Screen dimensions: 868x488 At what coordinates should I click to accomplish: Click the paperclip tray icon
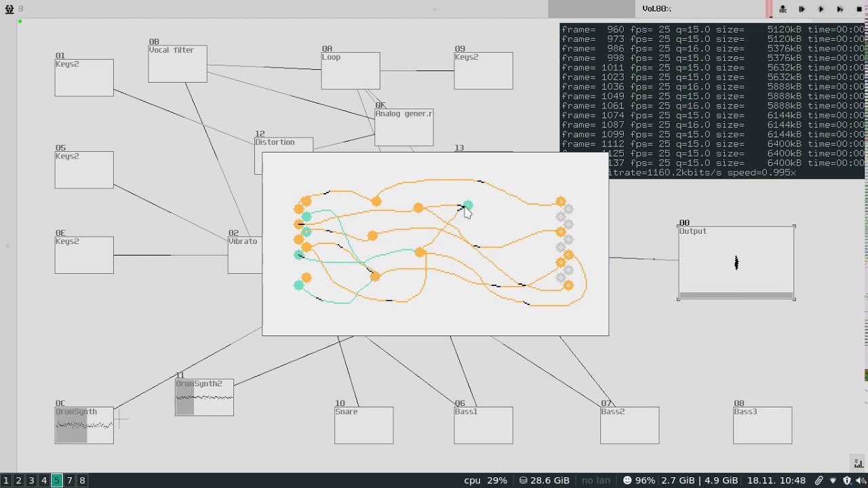pyautogui.click(x=819, y=481)
